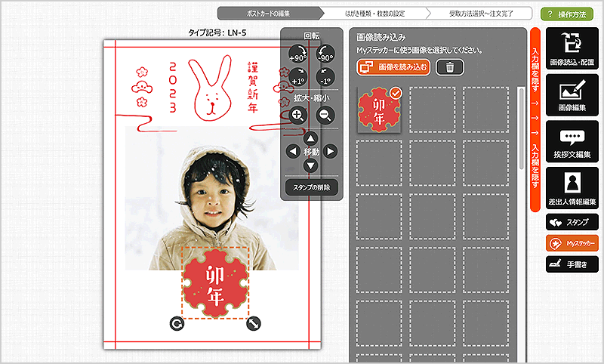Click the trash can delete button
Screen dimensions: 604x364
(x=450, y=67)
